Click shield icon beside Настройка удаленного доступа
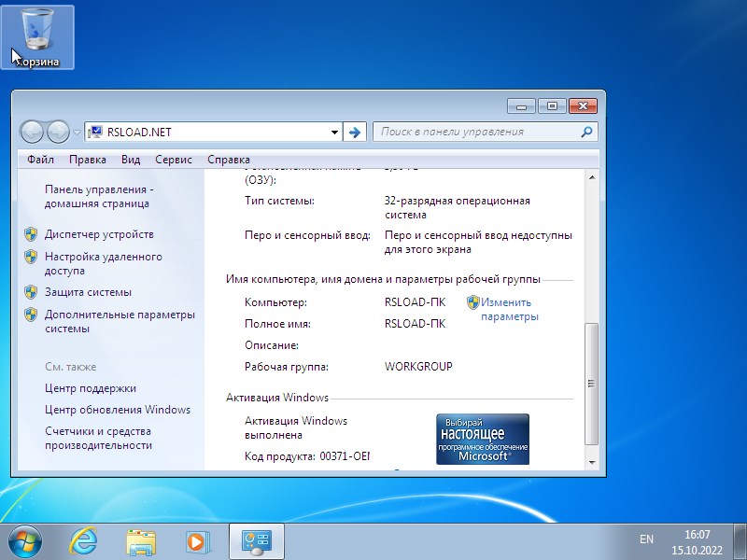The image size is (747, 560). coord(31,257)
